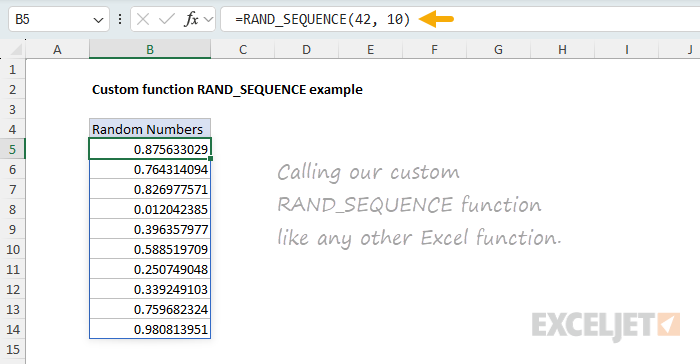Screen dimensions: 700x364
Task: Click cell containing 0.012042385
Action: (150, 209)
